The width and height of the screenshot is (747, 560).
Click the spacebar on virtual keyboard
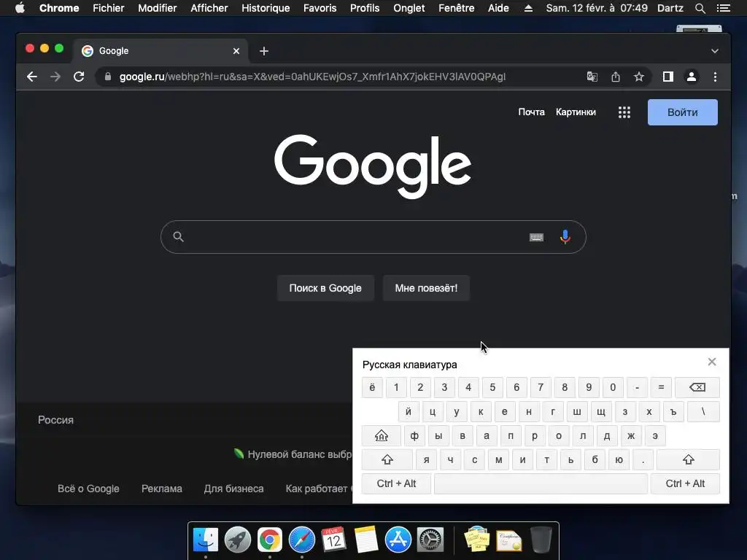pos(541,484)
